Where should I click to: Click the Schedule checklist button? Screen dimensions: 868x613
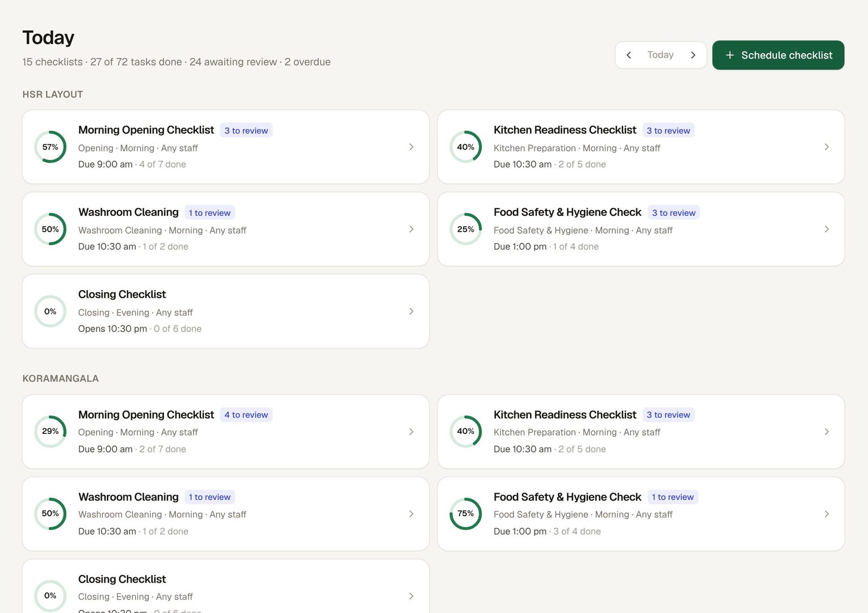(x=778, y=55)
